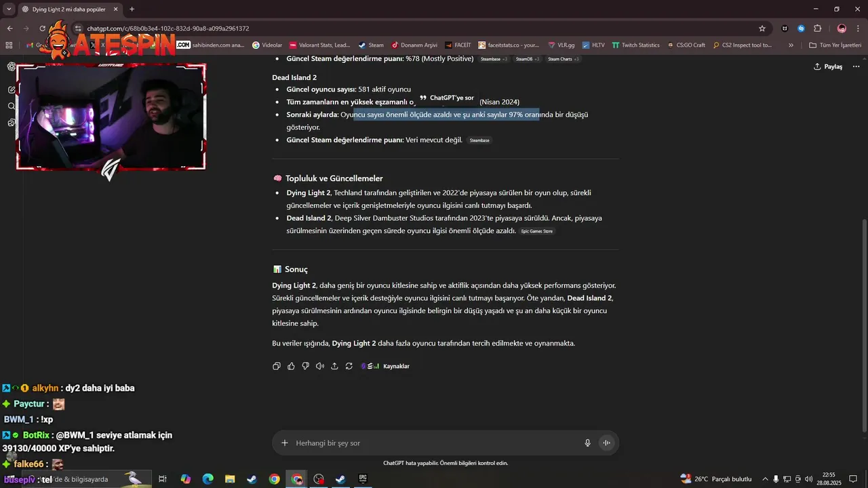
Task: Give the response a thumbs down
Action: pos(305,366)
